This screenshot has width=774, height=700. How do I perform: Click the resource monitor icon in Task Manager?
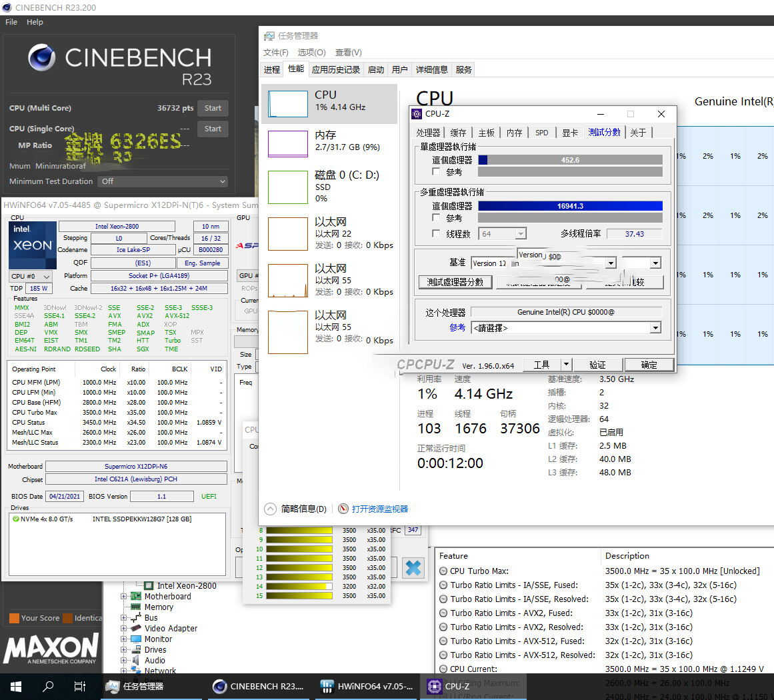(x=343, y=509)
